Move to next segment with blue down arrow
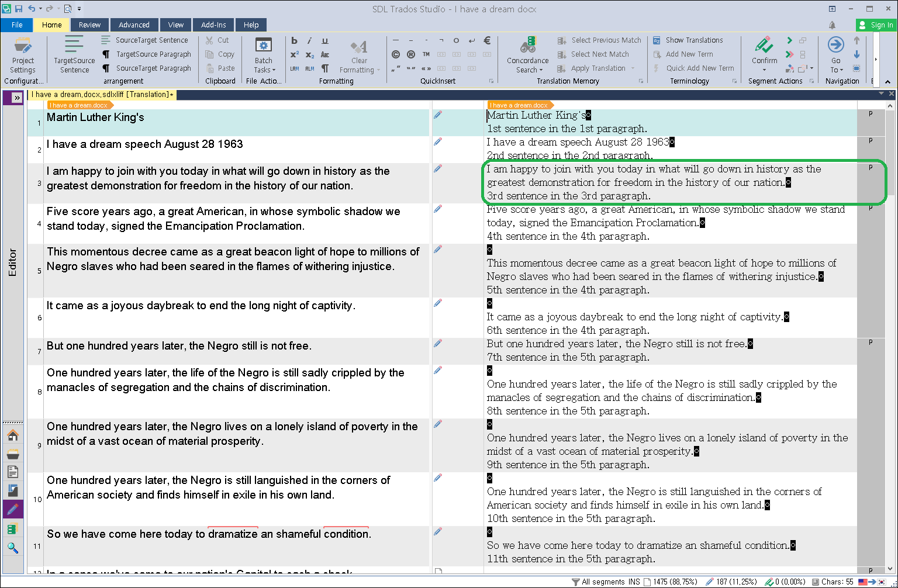This screenshot has width=898, height=588. (856, 54)
